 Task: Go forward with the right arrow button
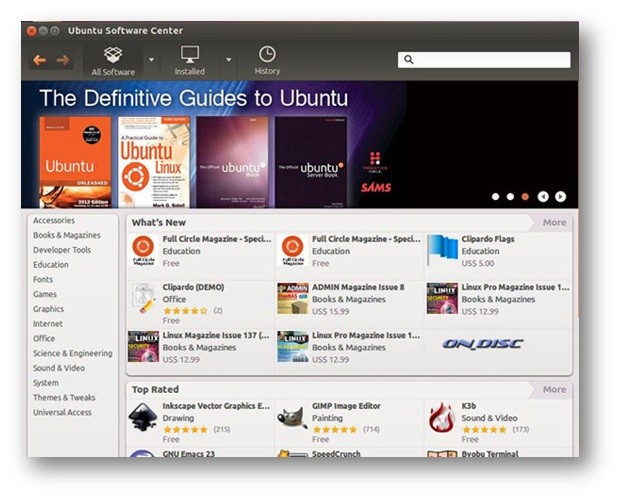click(63, 60)
